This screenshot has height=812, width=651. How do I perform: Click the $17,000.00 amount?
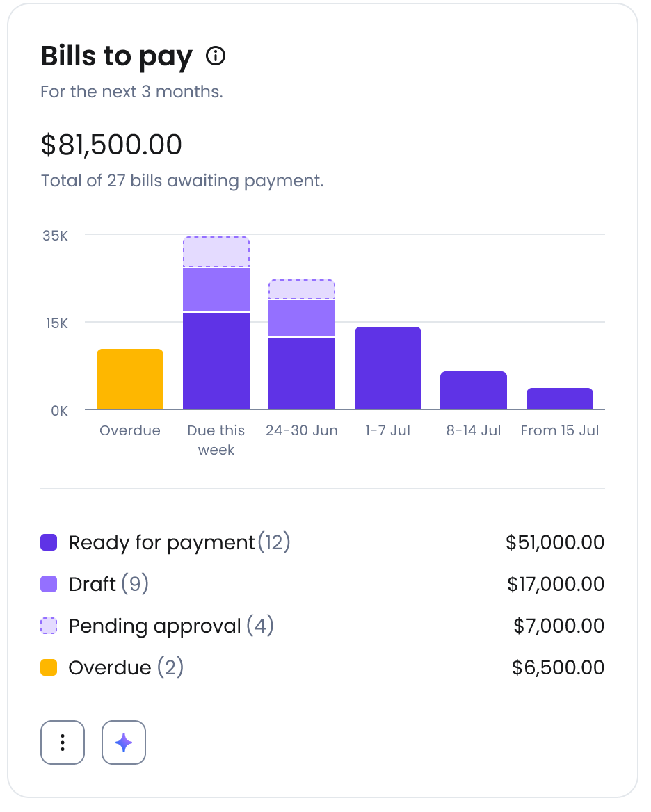click(556, 584)
